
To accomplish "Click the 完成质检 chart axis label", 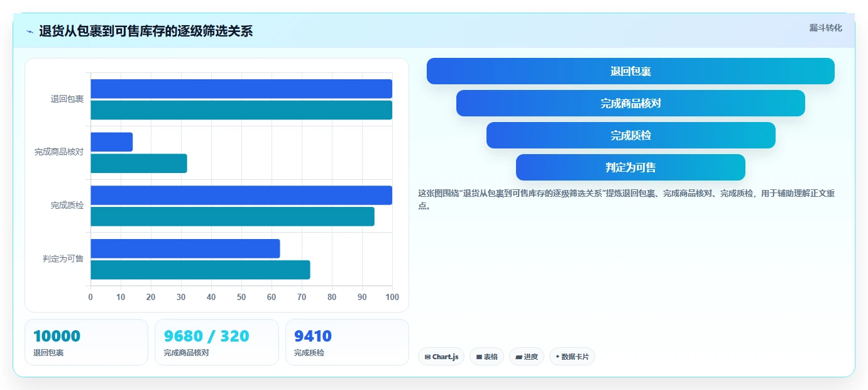I will 67,206.
